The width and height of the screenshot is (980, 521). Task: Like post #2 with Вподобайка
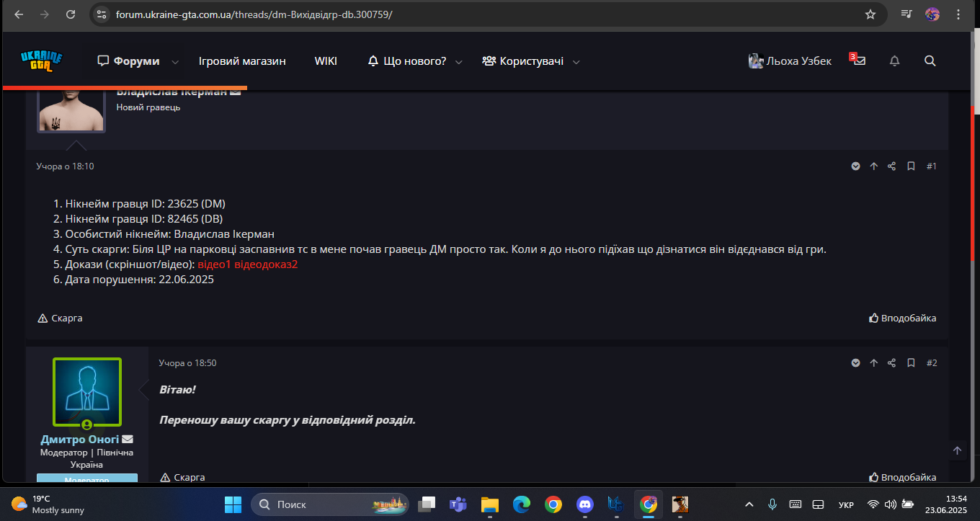tap(903, 477)
